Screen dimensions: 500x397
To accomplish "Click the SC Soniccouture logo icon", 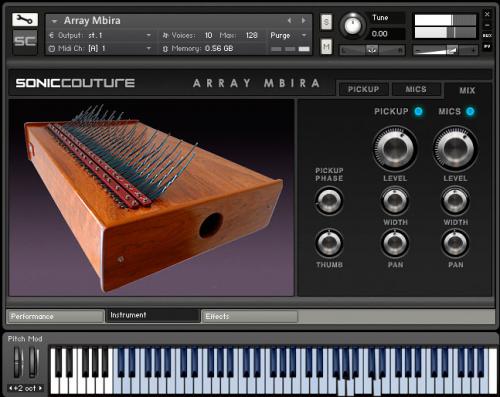I will [25, 42].
